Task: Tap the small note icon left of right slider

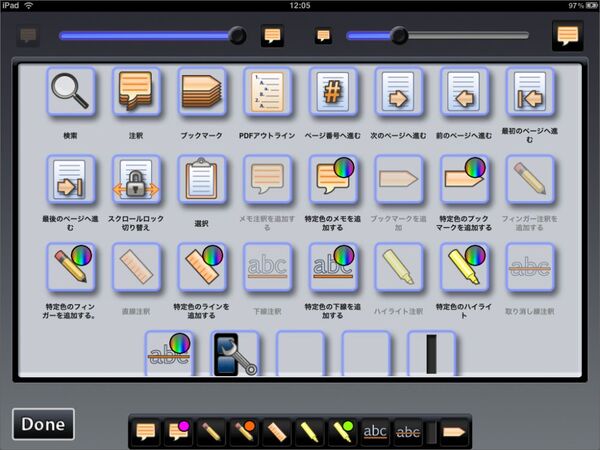Action: click(x=323, y=36)
